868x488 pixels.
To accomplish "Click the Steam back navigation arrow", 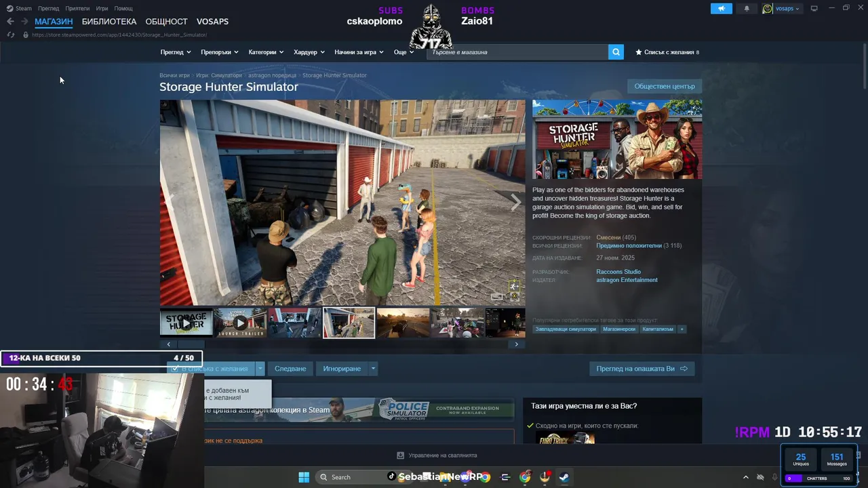I will coord(10,22).
